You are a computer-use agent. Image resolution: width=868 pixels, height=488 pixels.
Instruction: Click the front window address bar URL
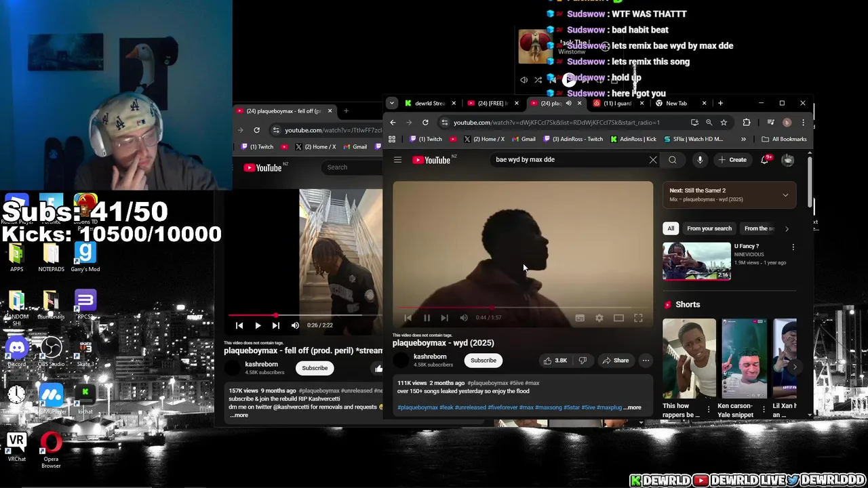pos(556,123)
